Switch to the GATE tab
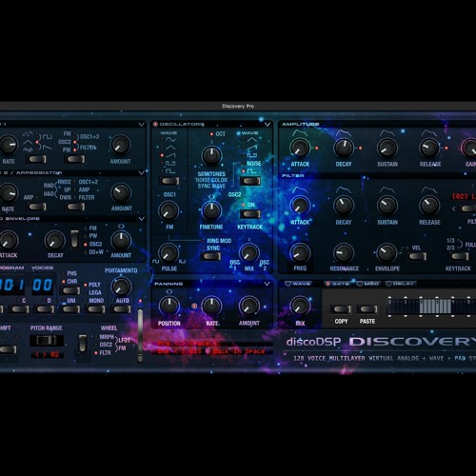The height and width of the screenshot is (476, 476). 338,284
